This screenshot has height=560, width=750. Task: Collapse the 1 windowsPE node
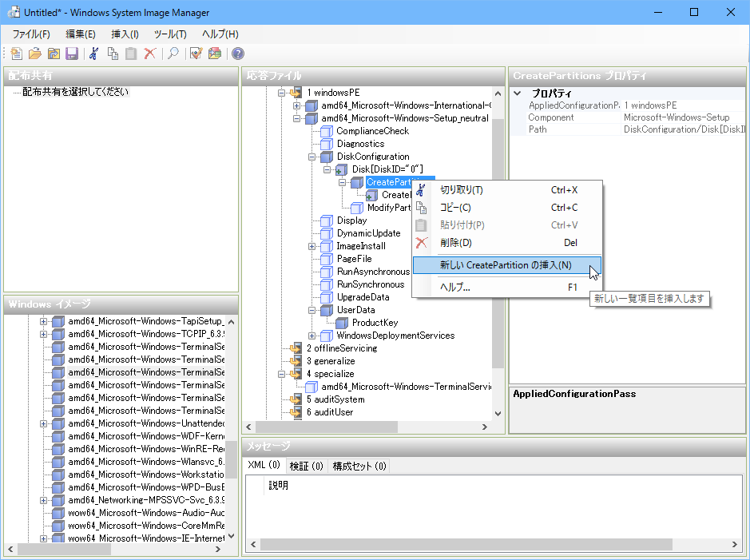(282, 93)
